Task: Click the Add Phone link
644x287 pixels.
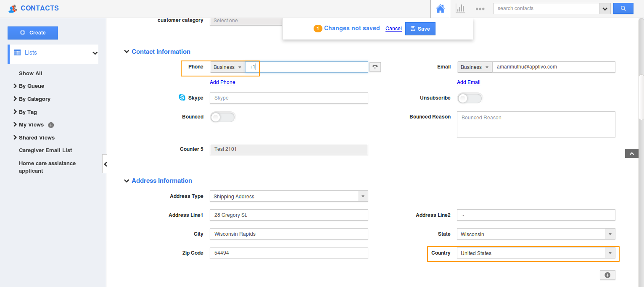Action: tap(222, 82)
